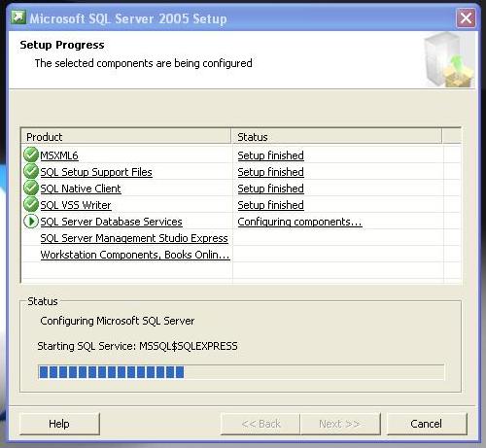Click the Setup Progress heading

[62, 45]
